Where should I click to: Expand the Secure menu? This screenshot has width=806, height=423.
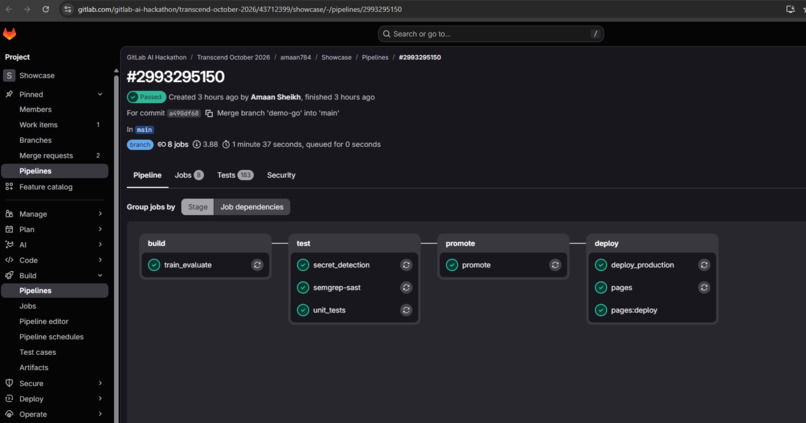[100, 383]
